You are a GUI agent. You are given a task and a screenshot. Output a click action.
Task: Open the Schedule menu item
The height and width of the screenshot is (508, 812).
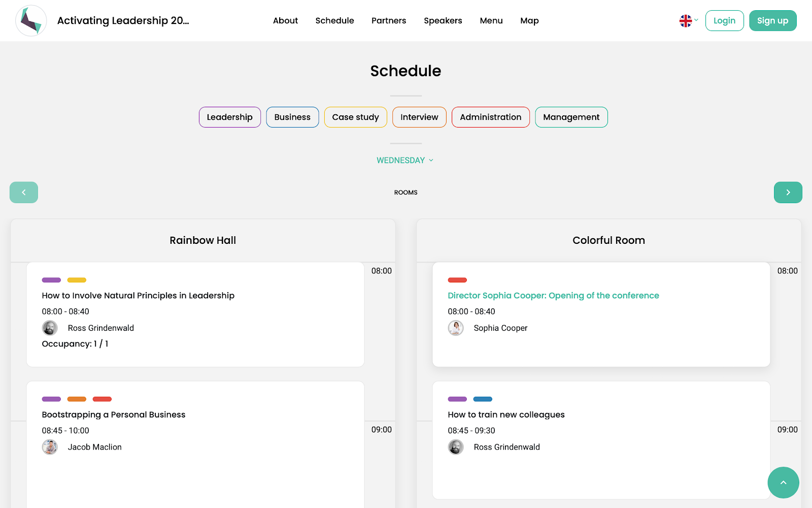pos(335,21)
